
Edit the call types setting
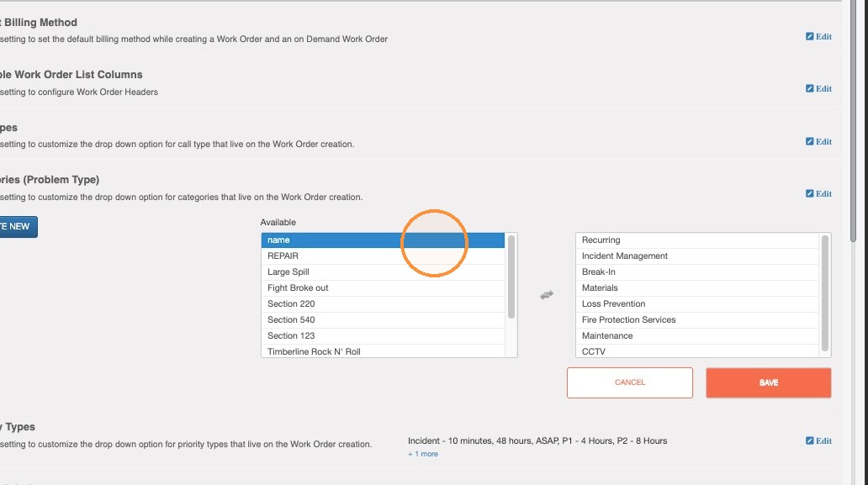[x=818, y=141]
